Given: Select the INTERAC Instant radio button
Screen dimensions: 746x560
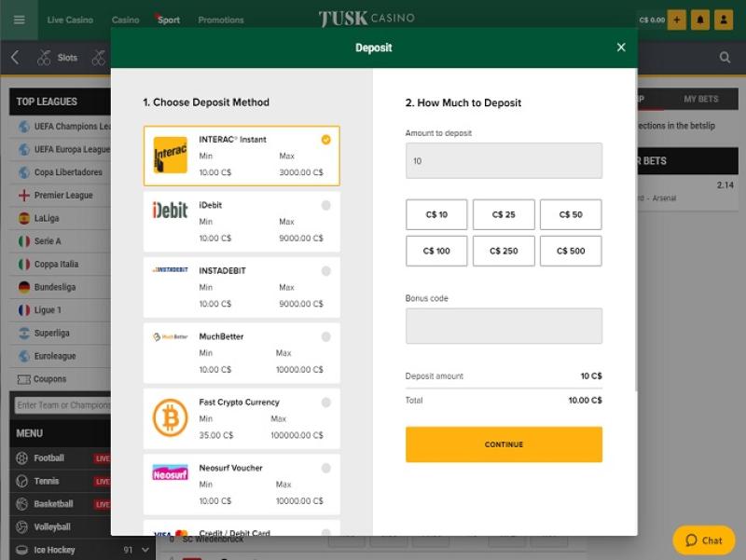Looking at the screenshot, I should click(x=325, y=139).
